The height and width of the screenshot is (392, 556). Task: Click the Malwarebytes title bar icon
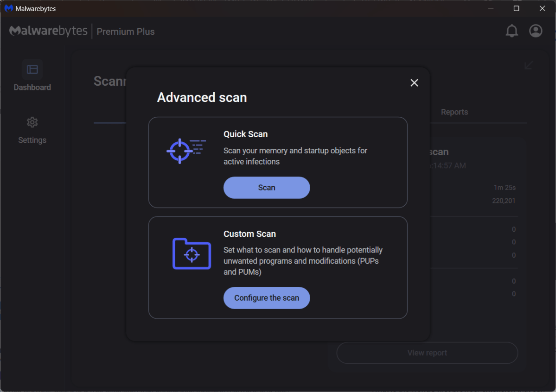pos(8,8)
